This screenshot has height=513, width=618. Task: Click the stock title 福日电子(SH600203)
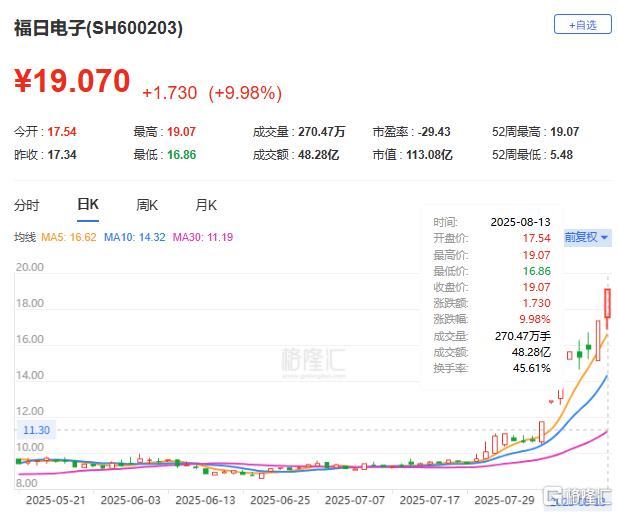tap(99, 28)
